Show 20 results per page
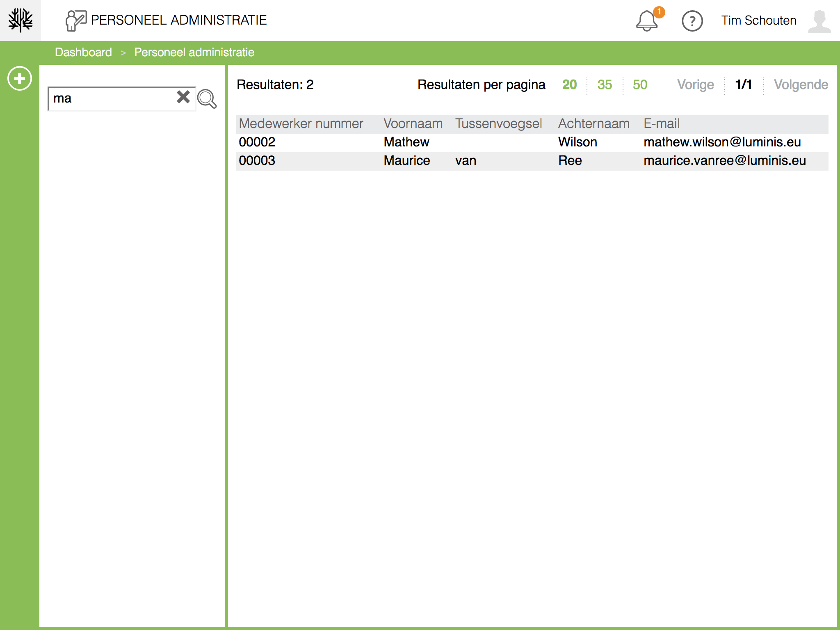 569,84
